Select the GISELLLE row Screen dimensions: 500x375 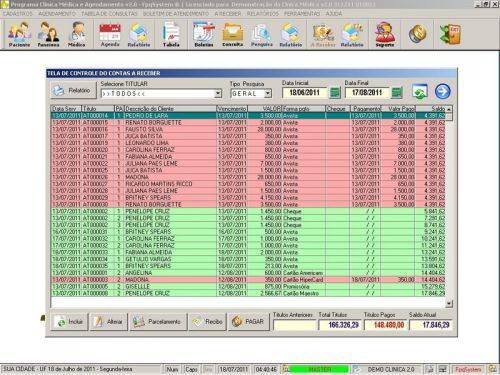click(x=248, y=286)
